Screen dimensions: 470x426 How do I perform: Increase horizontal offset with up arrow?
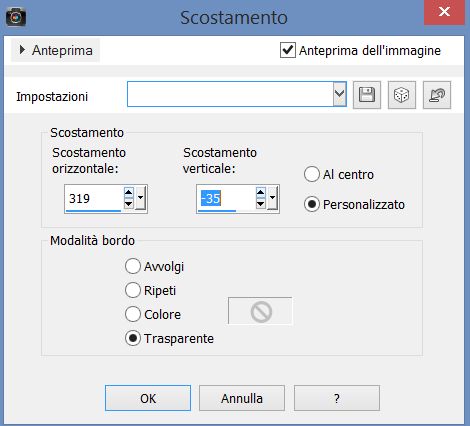pyautogui.click(x=129, y=193)
